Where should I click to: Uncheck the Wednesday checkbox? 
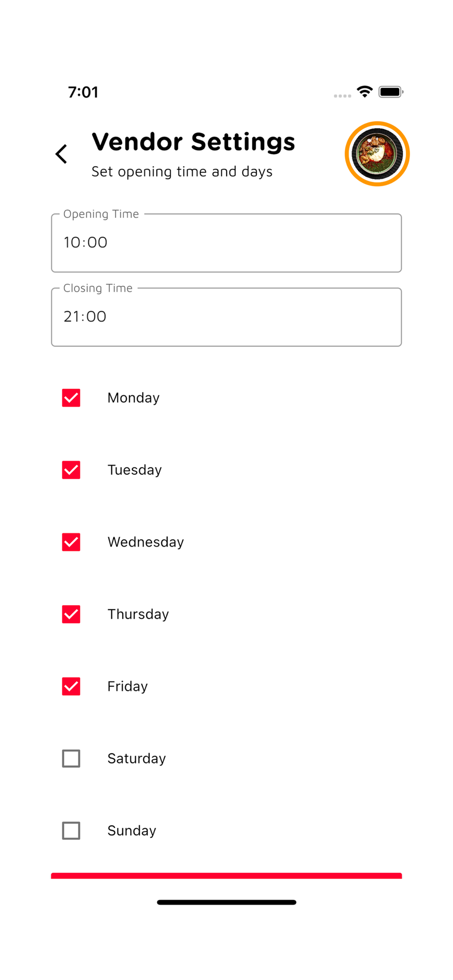(71, 542)
